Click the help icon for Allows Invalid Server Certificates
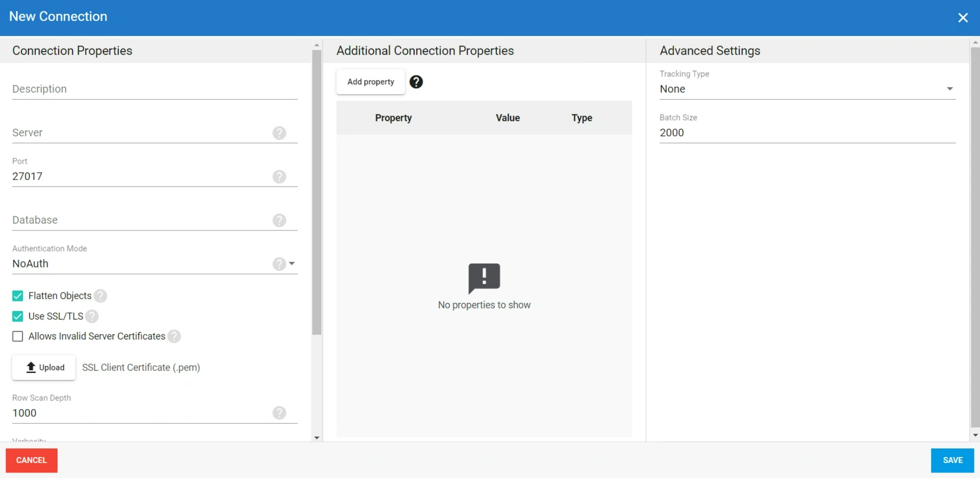Screen dimensions: 980x478 [174, 336]
